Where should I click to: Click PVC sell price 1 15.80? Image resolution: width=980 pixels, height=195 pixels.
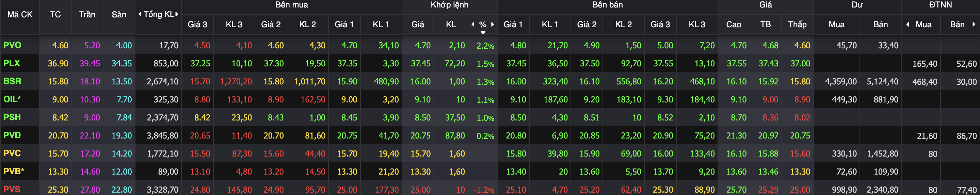[516, 154]
